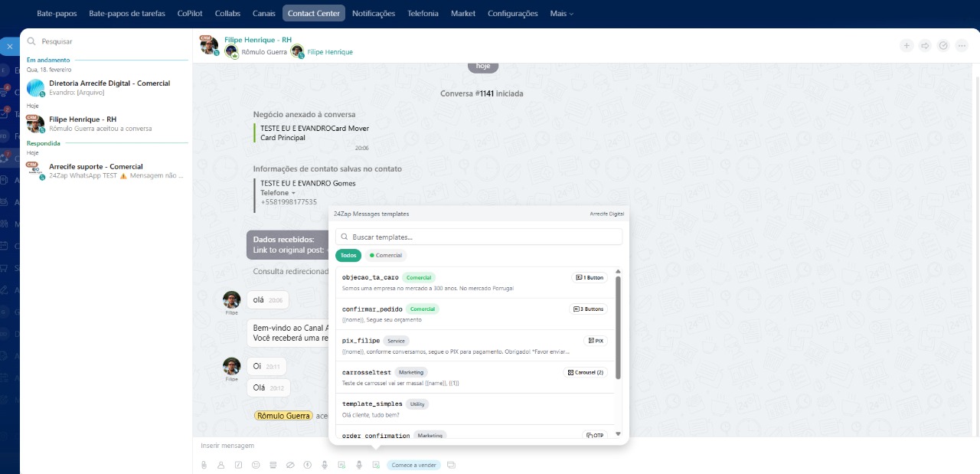This screenshot has height=474, width=980.
Task: Click the lightning bolt quick replies icon
Action: [x=307, y=465]
